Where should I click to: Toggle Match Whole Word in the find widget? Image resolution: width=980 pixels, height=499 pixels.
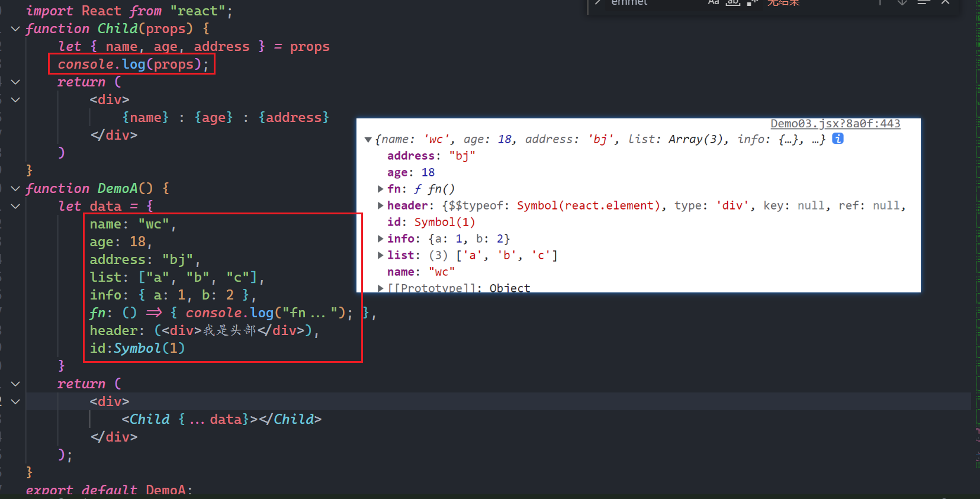coord(733,2)
